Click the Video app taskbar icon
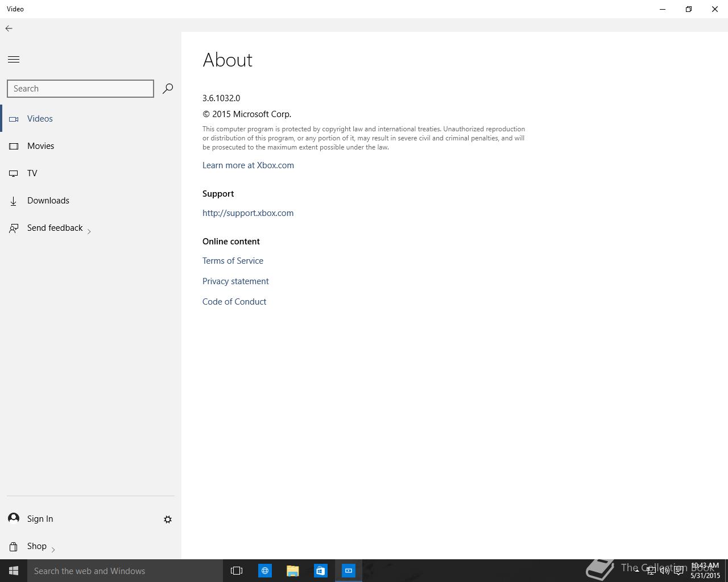 tap(349, 571)
